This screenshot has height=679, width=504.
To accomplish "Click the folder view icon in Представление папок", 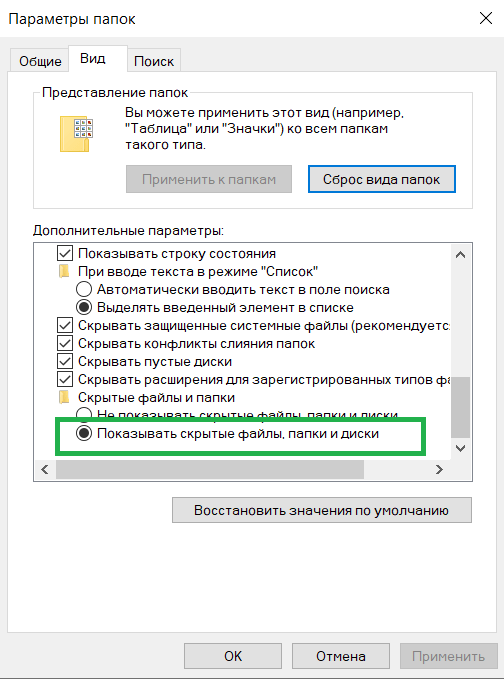I will 77,134.
